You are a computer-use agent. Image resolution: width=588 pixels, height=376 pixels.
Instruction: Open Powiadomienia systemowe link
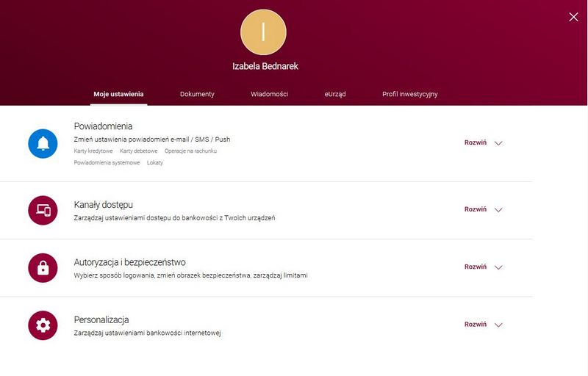[x=107, y=163]
